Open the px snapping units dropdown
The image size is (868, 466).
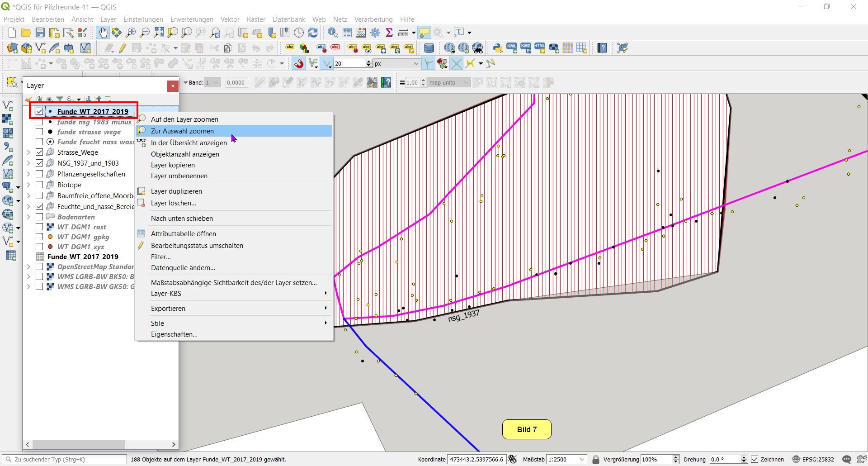(416, 64)
